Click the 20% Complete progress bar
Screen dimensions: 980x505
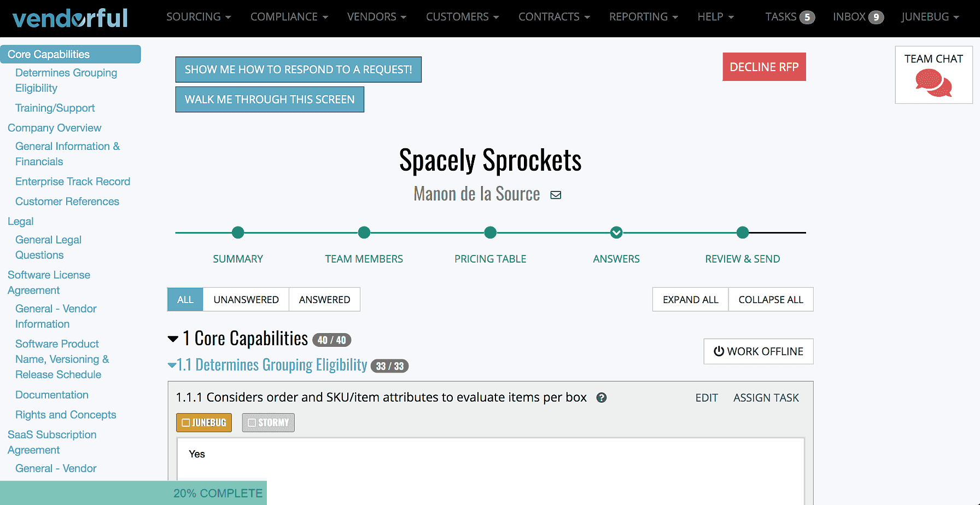[133, 493]
